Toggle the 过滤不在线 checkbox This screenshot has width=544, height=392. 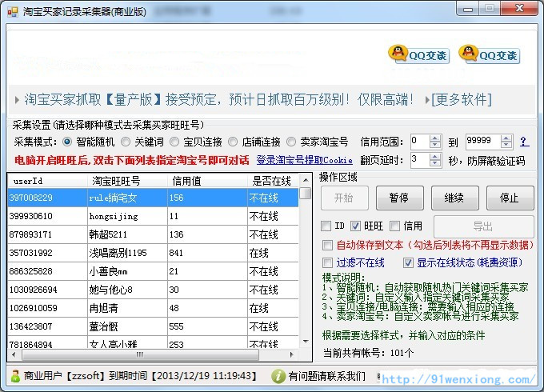(326, 262)
